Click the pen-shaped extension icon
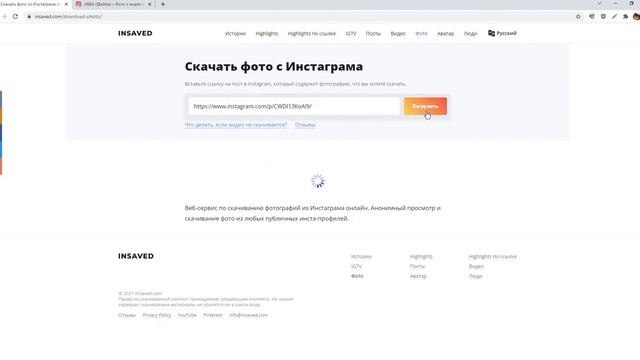Viewport: 640px width, 360px height. point(614,16)
